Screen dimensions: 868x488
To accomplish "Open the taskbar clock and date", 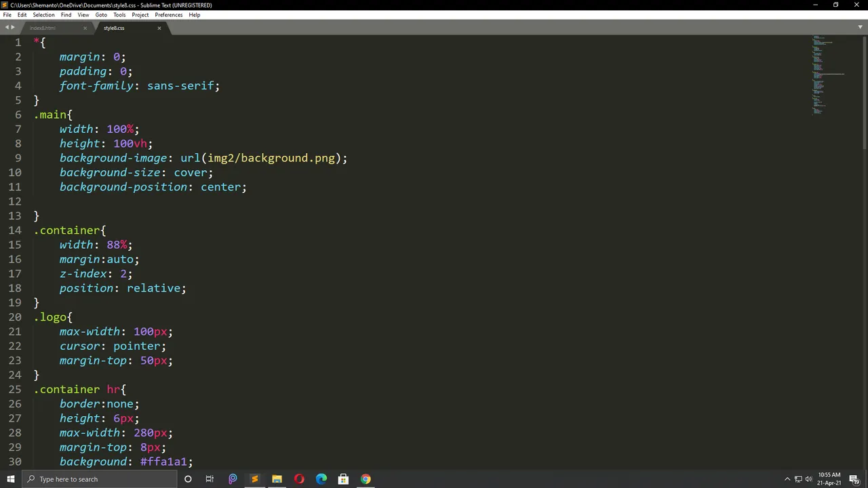I will (829, 479).
